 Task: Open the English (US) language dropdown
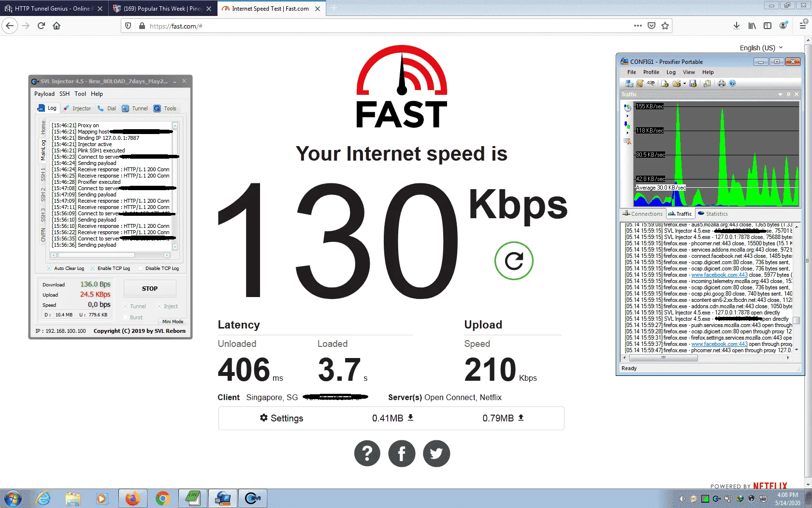pyautogui.click(x=761, y=48)
